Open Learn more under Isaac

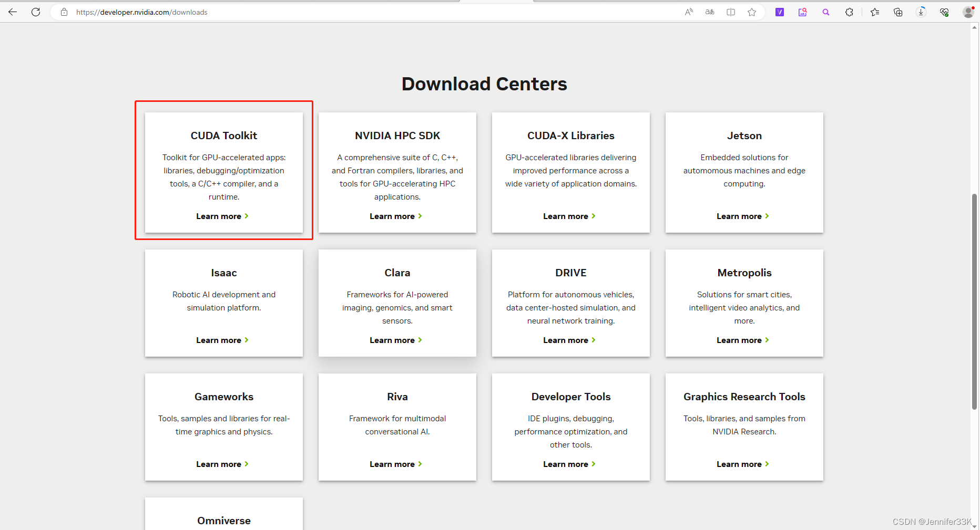click(222, 340)
